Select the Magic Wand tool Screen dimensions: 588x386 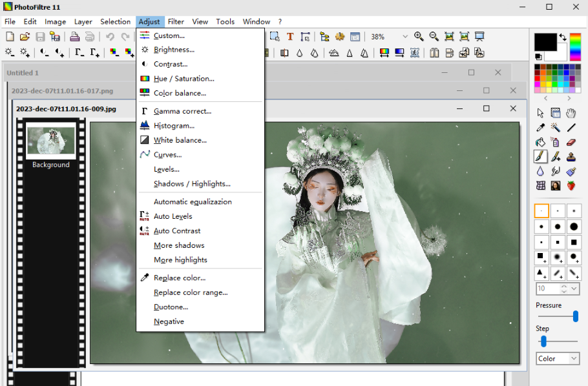pyautogui.click(x=556, y=128)
